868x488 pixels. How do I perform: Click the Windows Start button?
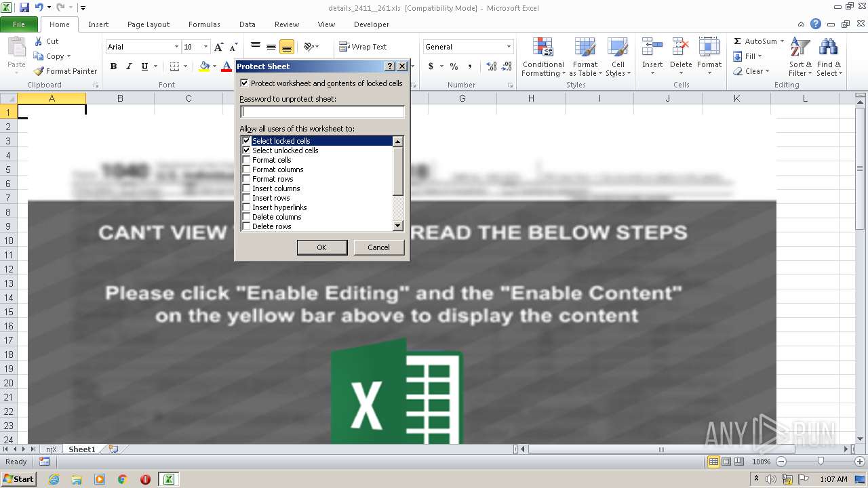(18, 479)
